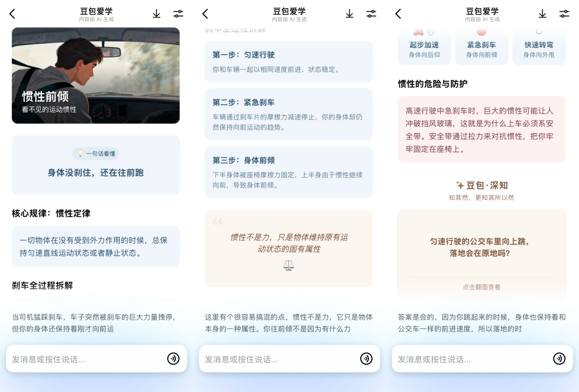
Task: Tap the download icon in the right screen
Action: point(543,14)
